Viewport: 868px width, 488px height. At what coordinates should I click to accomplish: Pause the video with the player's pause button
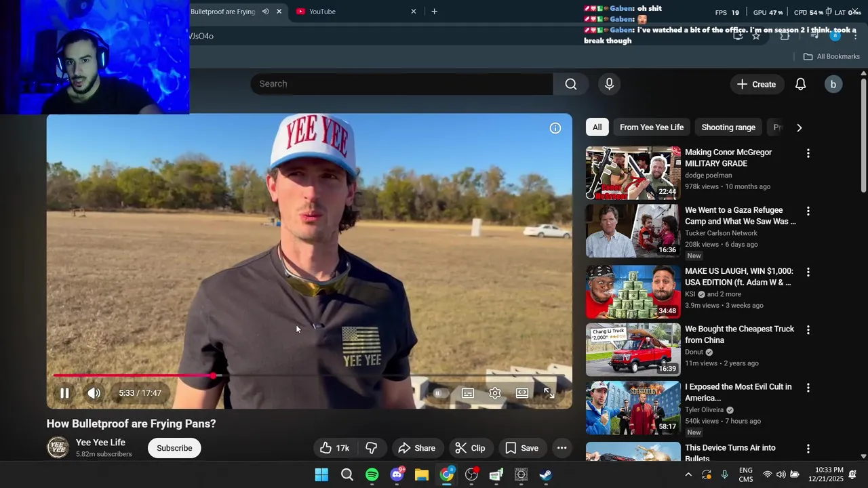(64, 393)
